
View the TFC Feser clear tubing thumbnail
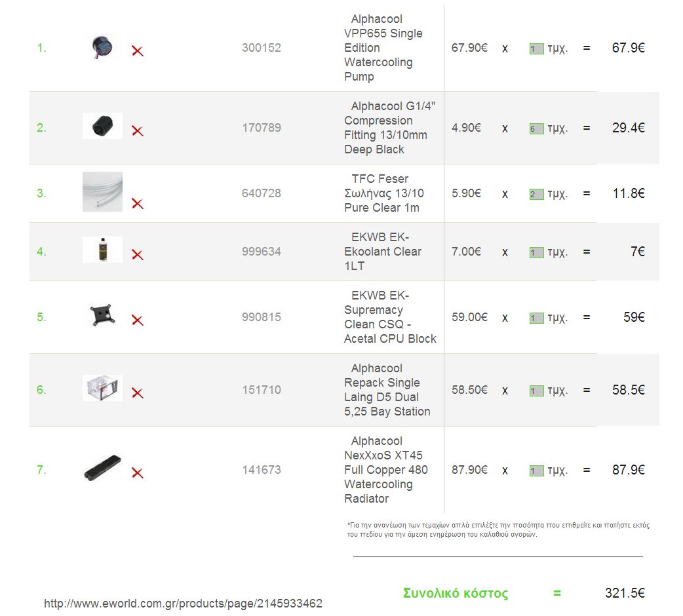point(102,191)
